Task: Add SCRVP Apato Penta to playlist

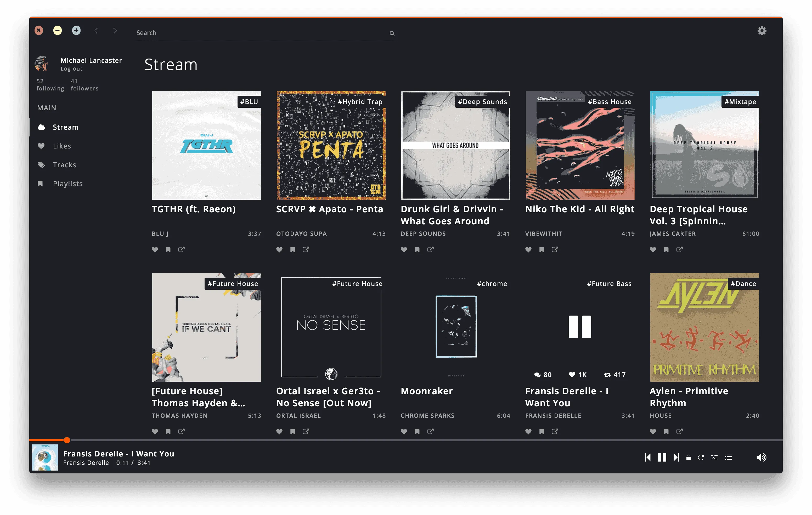Action: [x=293, y=249]
